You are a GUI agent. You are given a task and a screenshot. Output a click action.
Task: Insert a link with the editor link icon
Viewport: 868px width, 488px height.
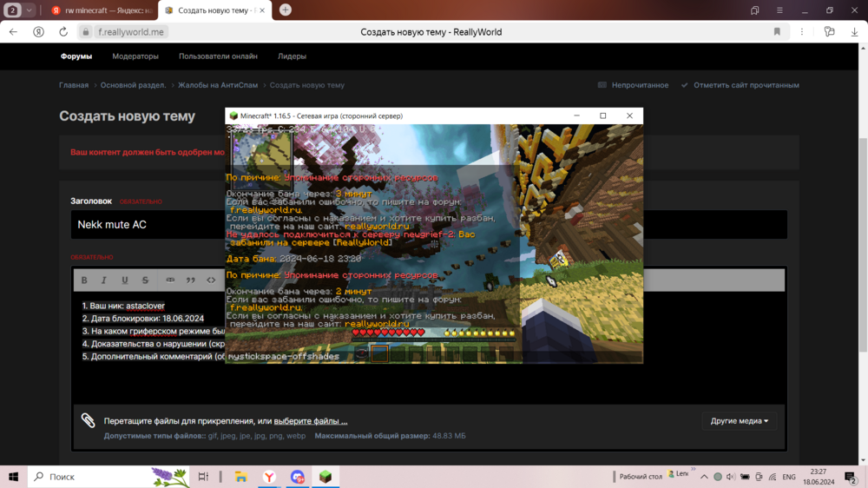point(170,280)
